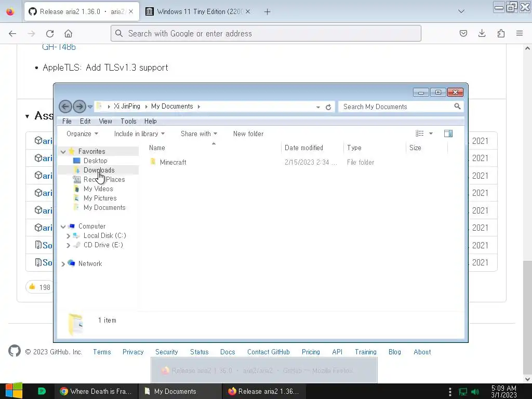Click the thumbs up reaction button

[39, 287]
